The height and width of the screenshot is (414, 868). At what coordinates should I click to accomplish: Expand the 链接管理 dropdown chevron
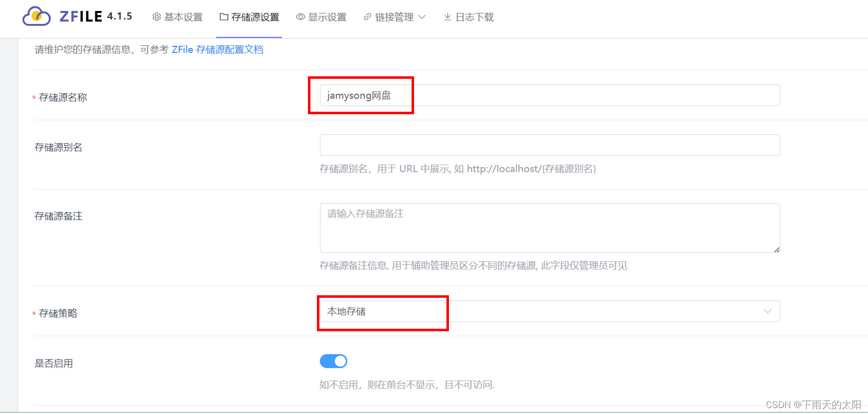coord(422,17)
